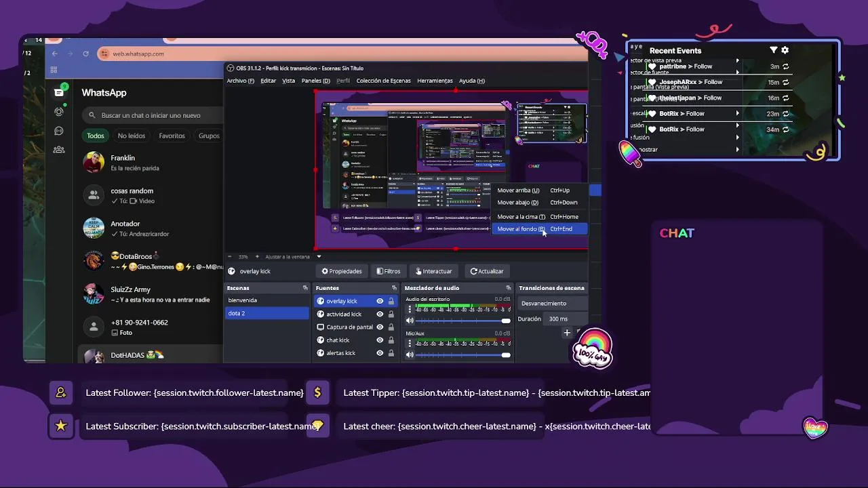Screen dimensions: 868x488
Task: Select the Favoritos chat filter
Action: (172, 136)
